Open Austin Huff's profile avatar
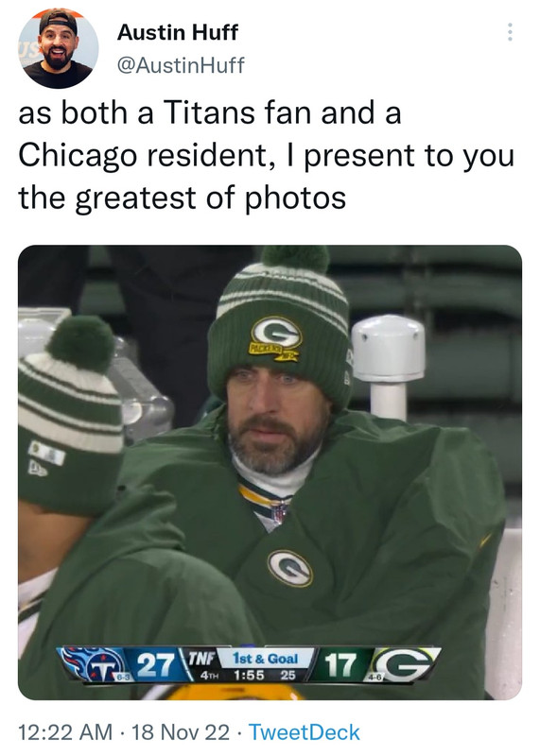The width and height of the screenshot is (540, 756). [59, 48]
